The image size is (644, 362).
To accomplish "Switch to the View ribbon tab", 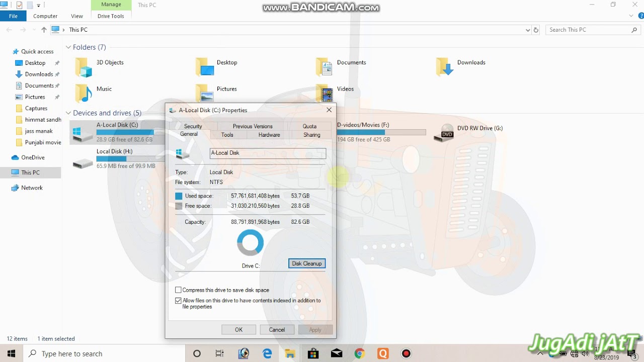I will 77,16.
